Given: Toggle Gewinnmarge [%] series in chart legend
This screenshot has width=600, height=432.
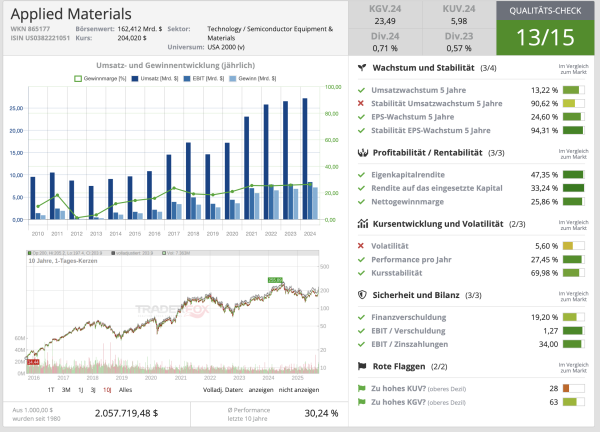Looking at the screenshot, I should [102, 77].
